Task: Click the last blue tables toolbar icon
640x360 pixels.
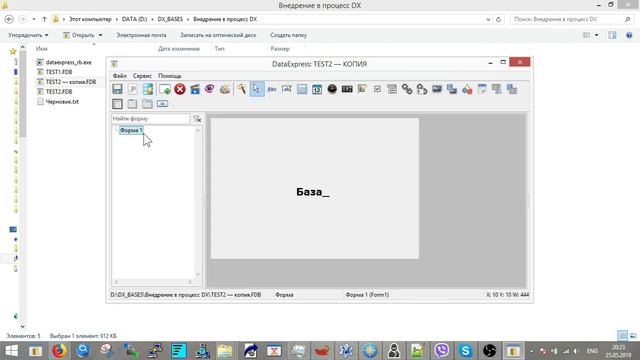Action: 512,89
